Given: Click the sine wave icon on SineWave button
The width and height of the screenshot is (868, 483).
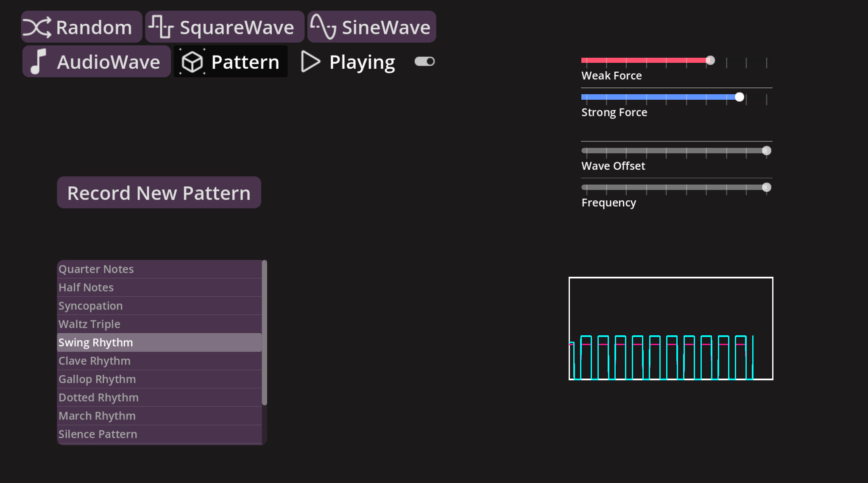Looking at the screenshot, I should [x=324, y=26].
